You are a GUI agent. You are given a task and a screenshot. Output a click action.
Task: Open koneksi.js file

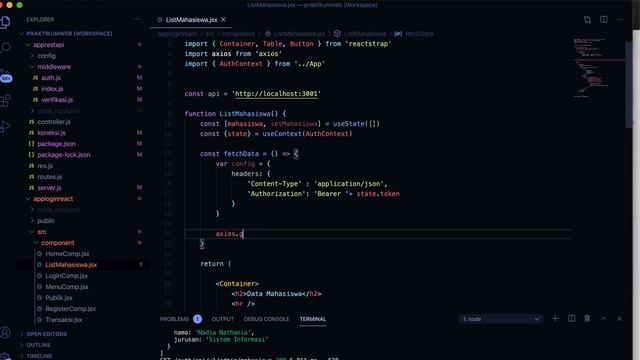click(x=51, y=133)
